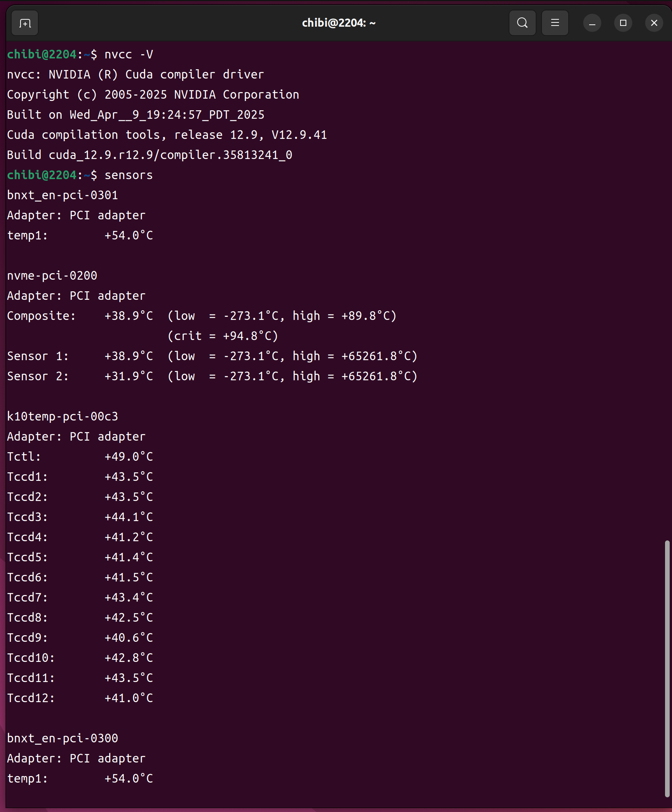
Task: Click the sensors command text
Action: 129,175
